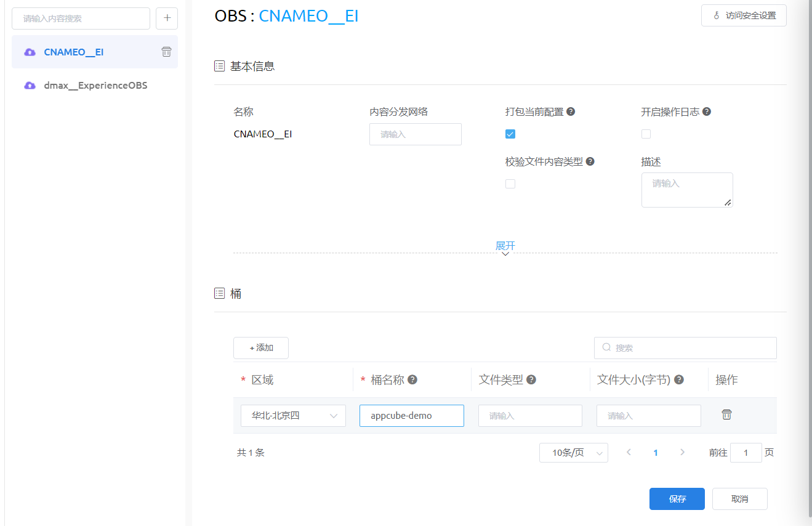Focus the 内容分发网络 input field
The height and width of the screenshot is (526, 812).
tap(416, 134)
